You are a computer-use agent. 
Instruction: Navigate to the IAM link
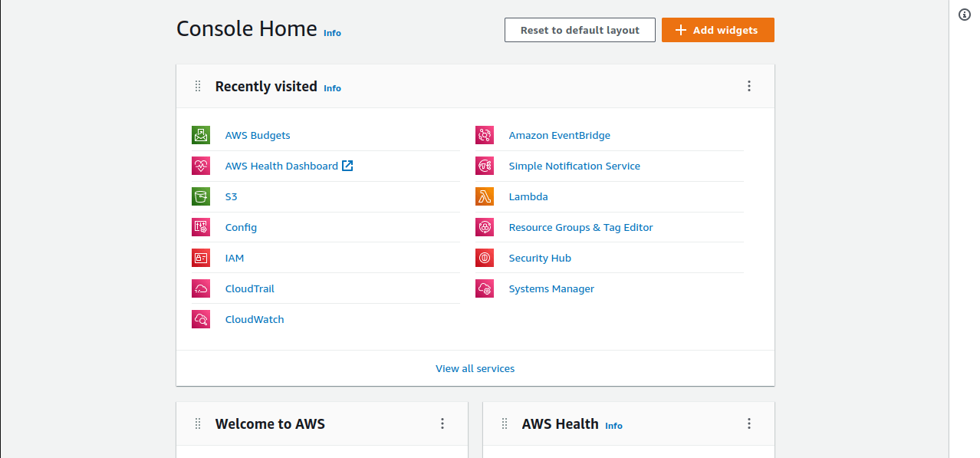coord(235,258)
